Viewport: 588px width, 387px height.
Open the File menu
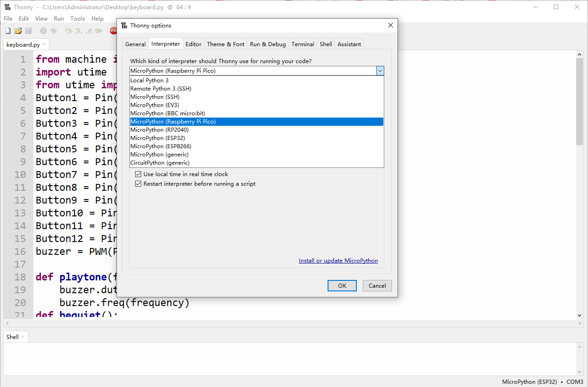click(x=8, y=19)
